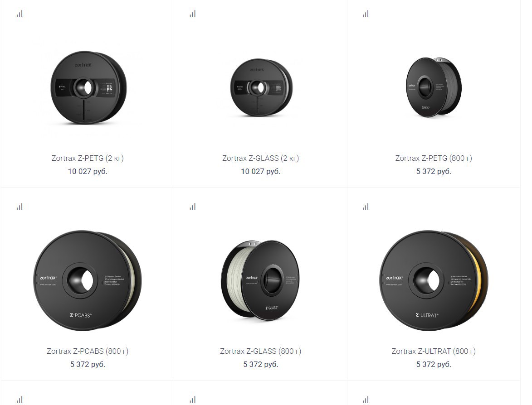Click compare icon for Zortrax Z-GLASS (2 кг)
This screenshot has width=532, height=405.
(193, 14)
